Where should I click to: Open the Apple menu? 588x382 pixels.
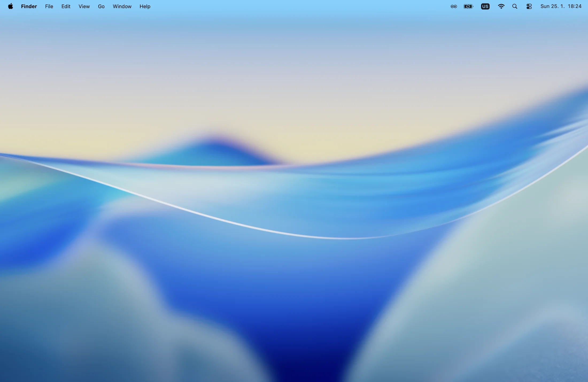coord(10,6)
